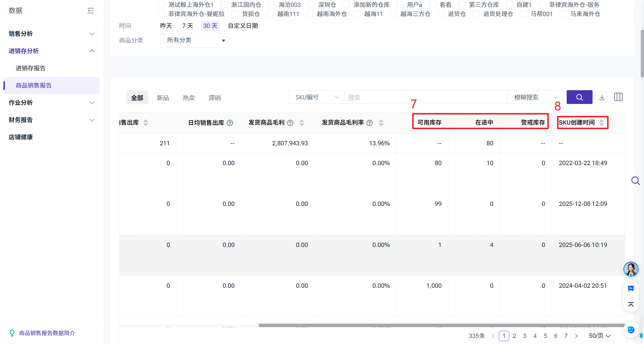Tick the 越南海外仓 checkbox

click(310, 14)
